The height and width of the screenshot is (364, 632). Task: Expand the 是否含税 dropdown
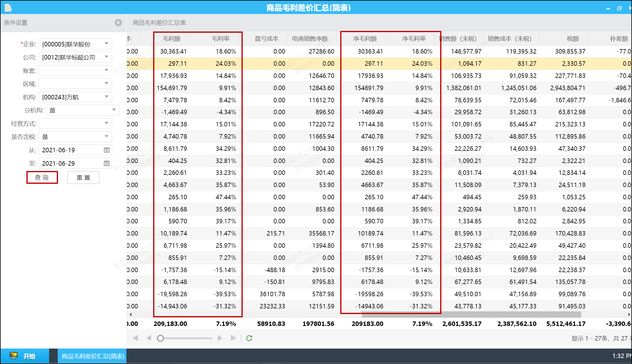pyautogui.click(x=106, y=137)
